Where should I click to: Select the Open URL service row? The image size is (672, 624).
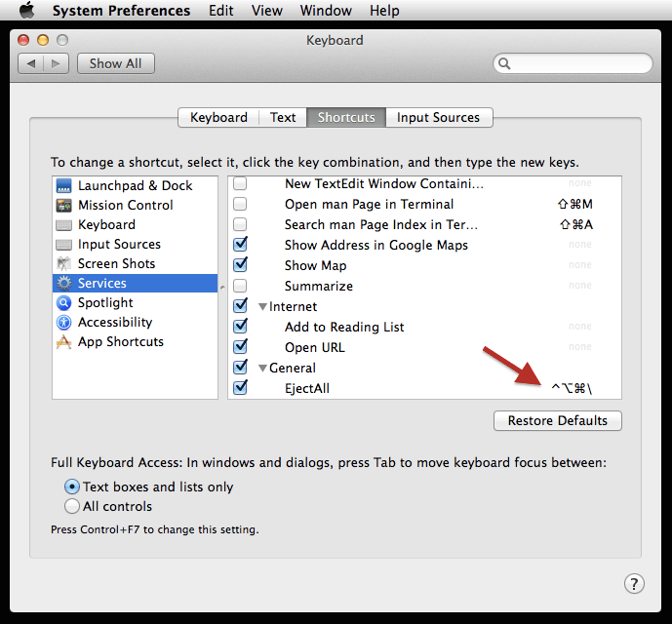pyautogui.click(x=424, y=347)
